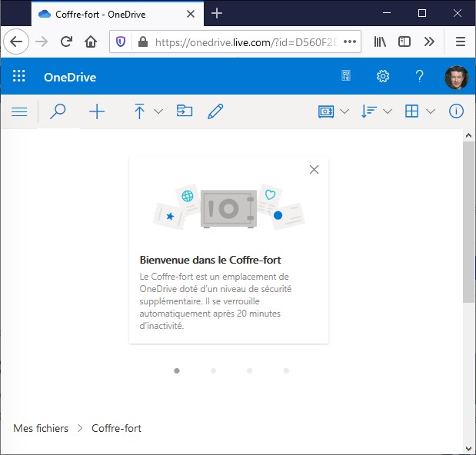Click the rename pencil icon

pos(215,111)
